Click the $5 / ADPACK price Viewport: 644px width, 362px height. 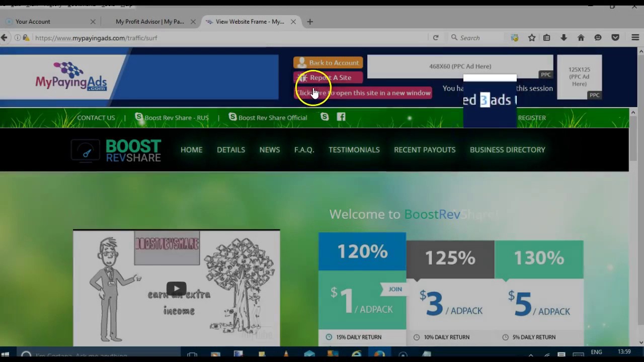coord(539,304)
